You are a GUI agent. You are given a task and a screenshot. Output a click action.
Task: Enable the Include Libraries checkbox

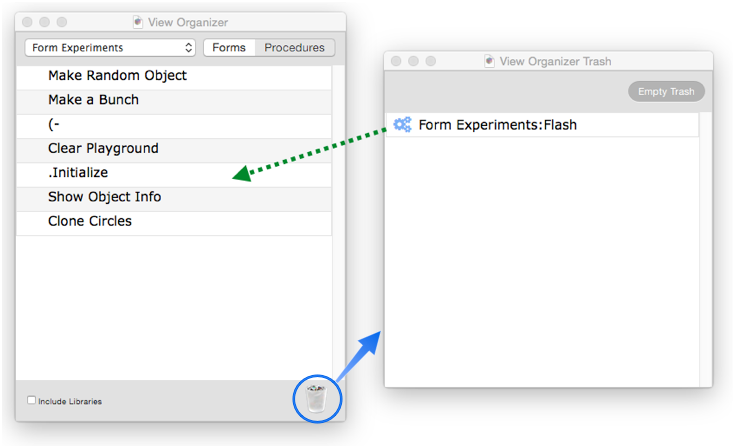click(x=31, y=400)
